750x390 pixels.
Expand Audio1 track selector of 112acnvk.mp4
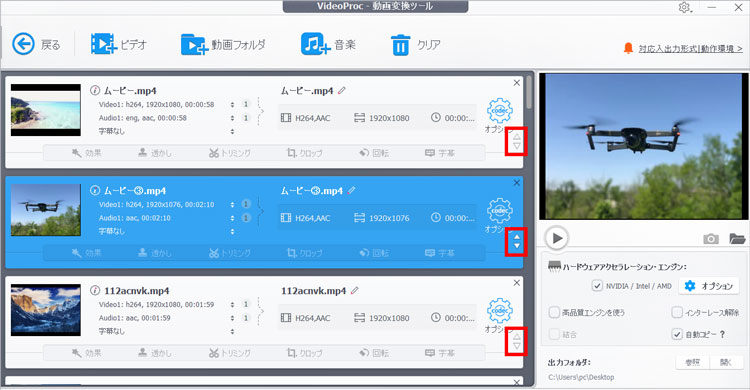coord(232,318)
